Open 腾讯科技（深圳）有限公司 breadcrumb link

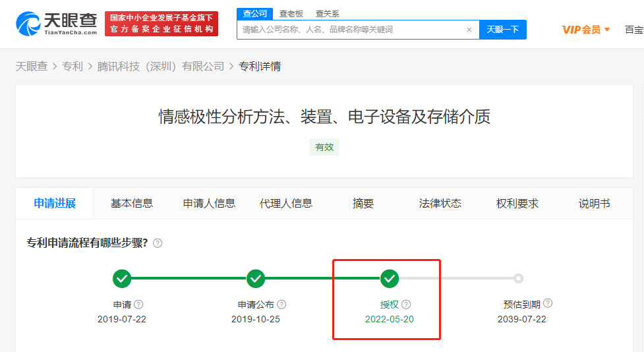[x=161, y=66]
